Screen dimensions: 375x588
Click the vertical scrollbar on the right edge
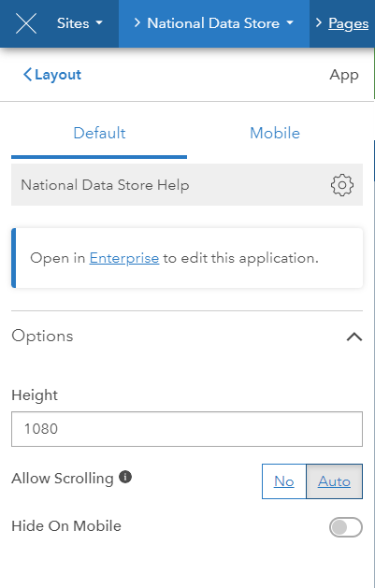tap(374, 155)
